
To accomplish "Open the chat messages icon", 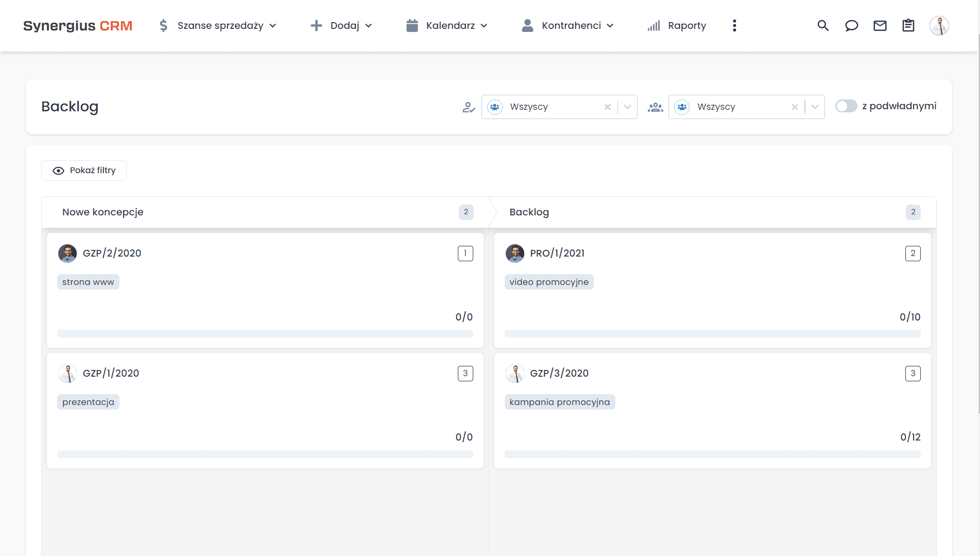I will point(851,25).
